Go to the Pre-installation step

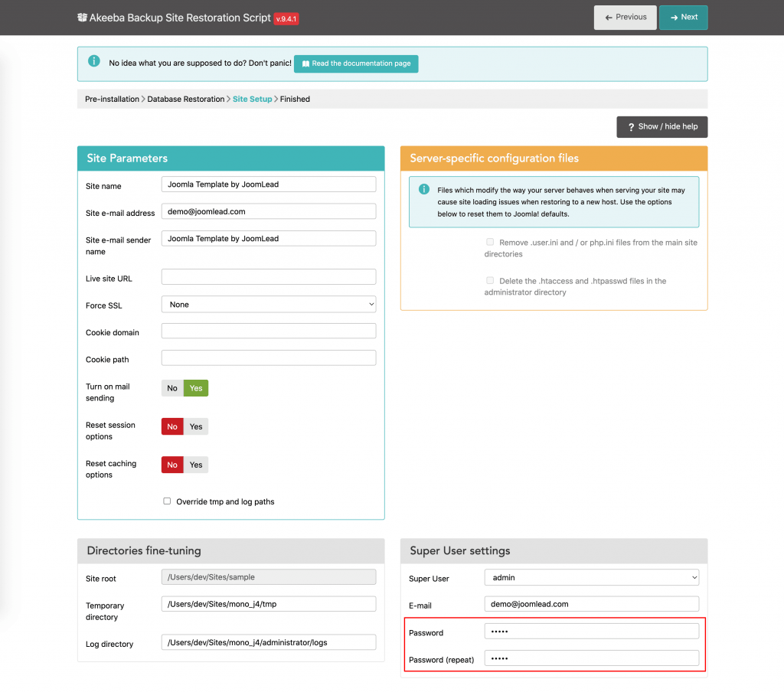112,99
